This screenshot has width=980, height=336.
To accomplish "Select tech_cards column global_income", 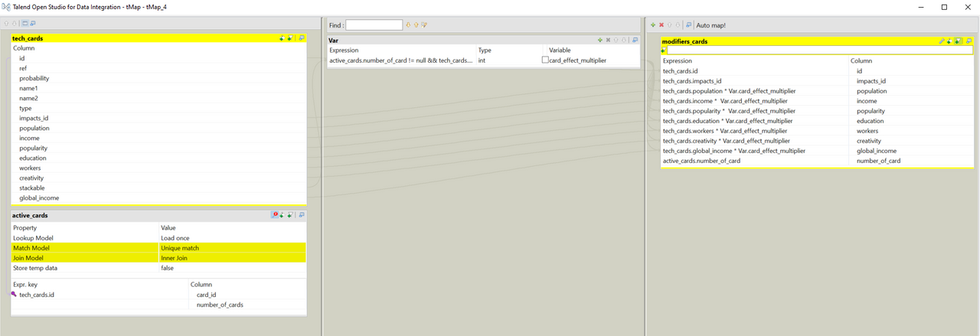I will (39, 197).
